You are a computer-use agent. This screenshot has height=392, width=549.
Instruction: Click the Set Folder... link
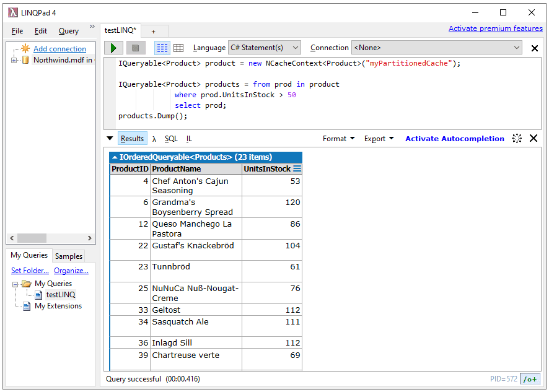[x=30, y=271]
